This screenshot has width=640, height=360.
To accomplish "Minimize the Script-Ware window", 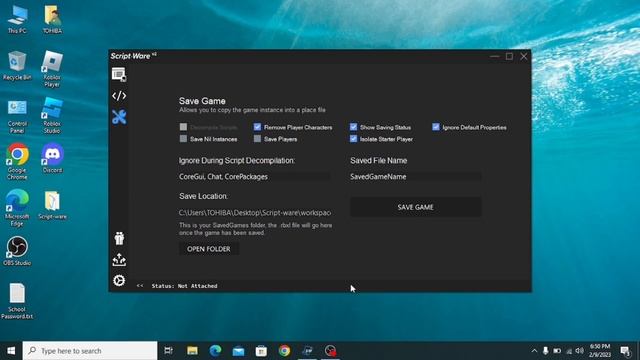I will [x=495, y=56].
